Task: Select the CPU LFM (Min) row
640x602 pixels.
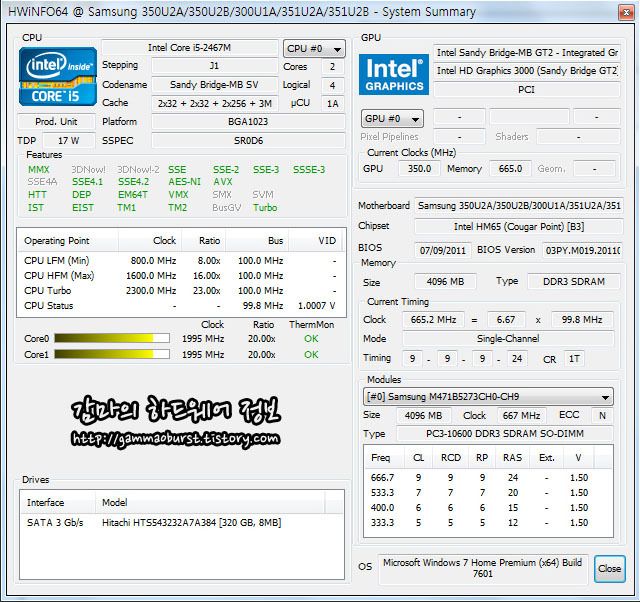Action: click(181, 260)
